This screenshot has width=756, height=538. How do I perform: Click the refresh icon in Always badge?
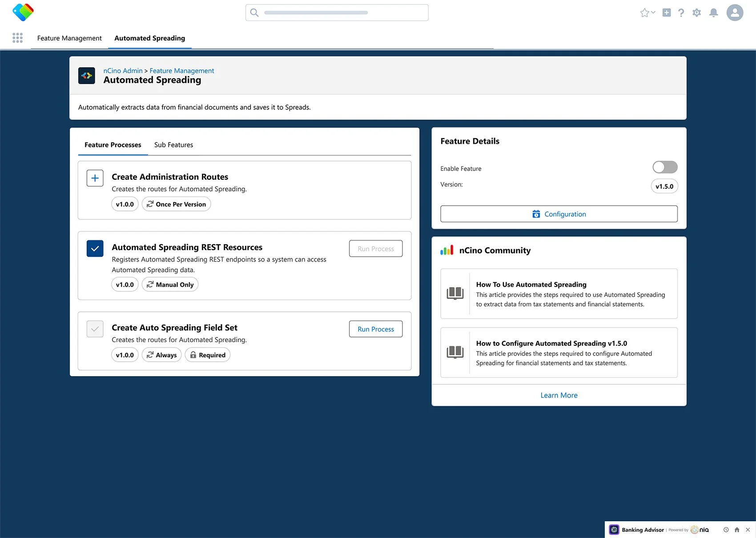[x=150, y=355]
